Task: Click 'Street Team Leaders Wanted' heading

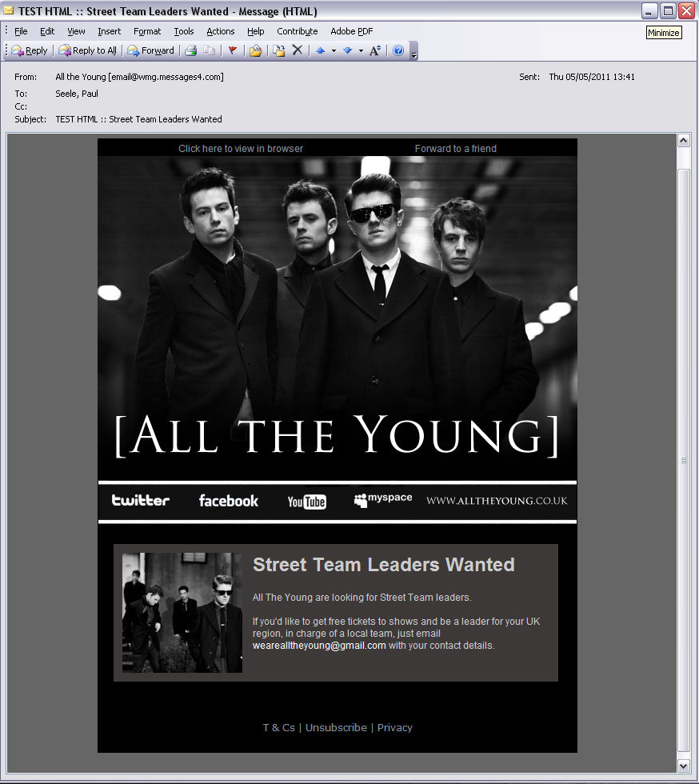Action: tap(384, 565)
